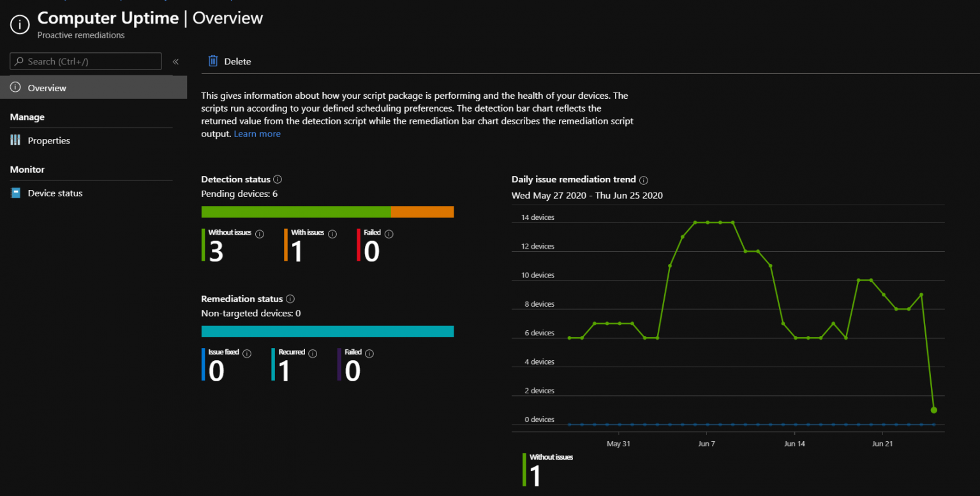Click the info icon next to With issues
Viewport: 980px width, 496px height.
pos(332,234)
